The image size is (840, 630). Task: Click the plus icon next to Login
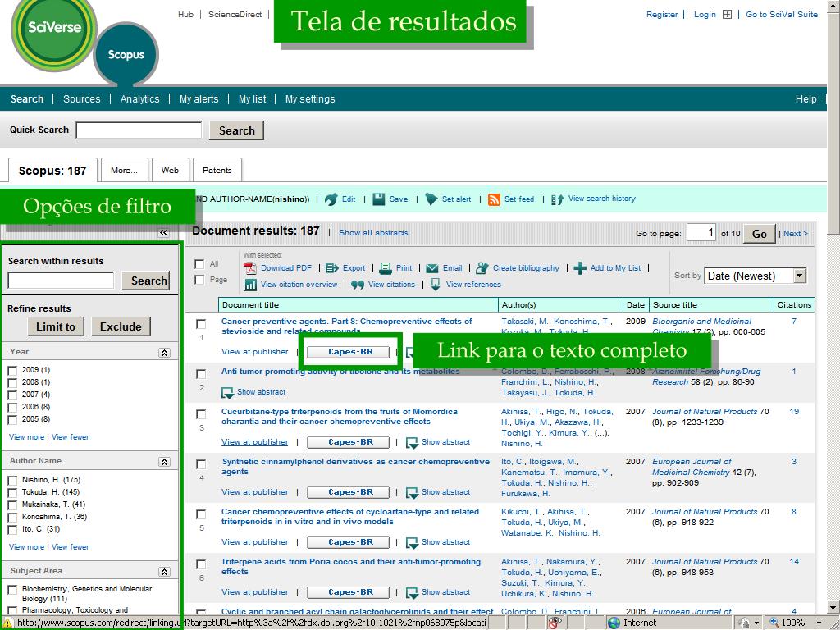[727, 15]
